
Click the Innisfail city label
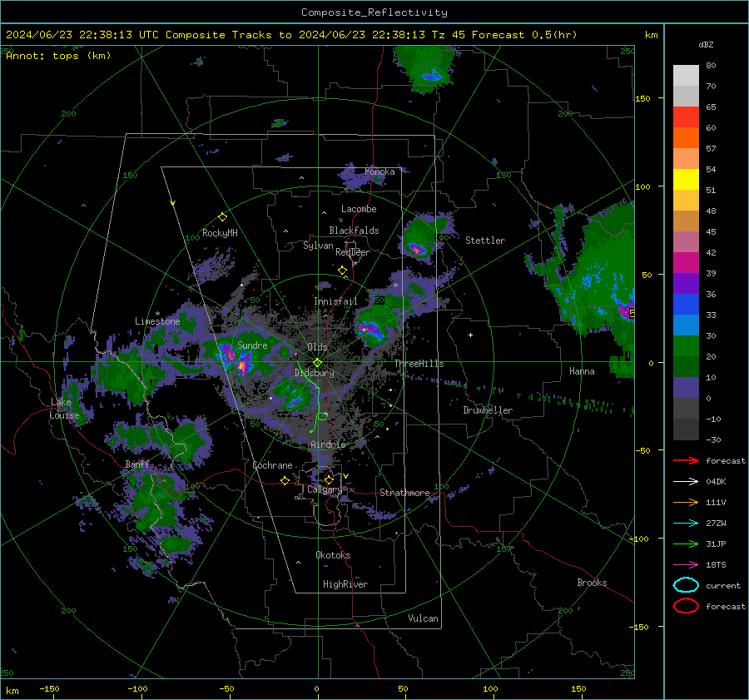click(x=335, y=301)
